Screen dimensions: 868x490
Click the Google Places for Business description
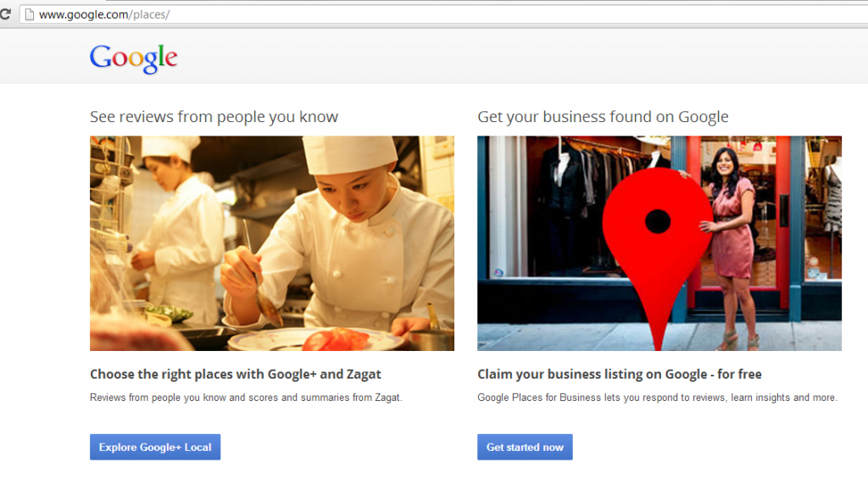657,397
